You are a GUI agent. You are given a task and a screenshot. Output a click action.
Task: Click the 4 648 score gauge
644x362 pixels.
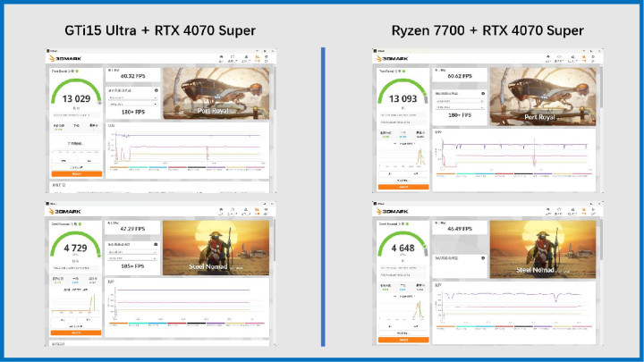402,246
